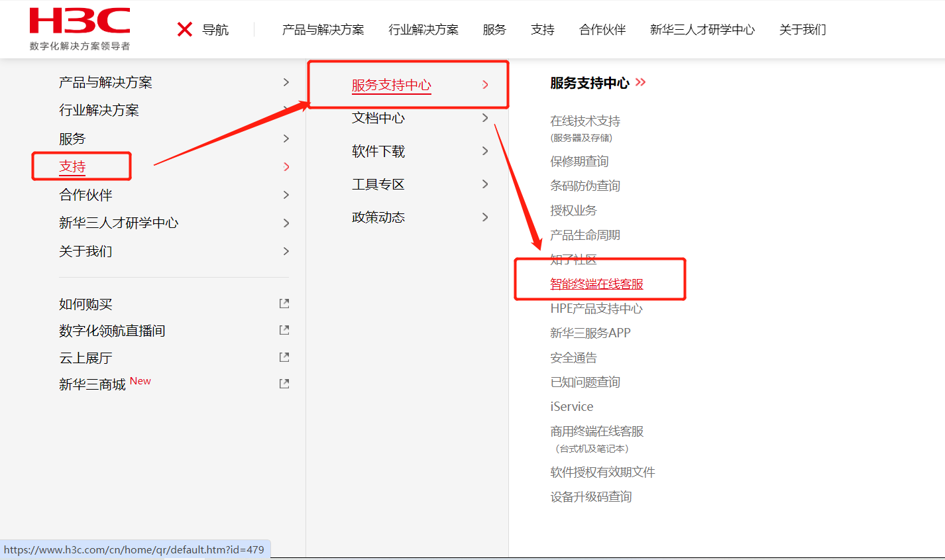This screenshot has width=945, height=560.
Task: Select 软件下载 in the middle submenu
Action: pos(378,151)
